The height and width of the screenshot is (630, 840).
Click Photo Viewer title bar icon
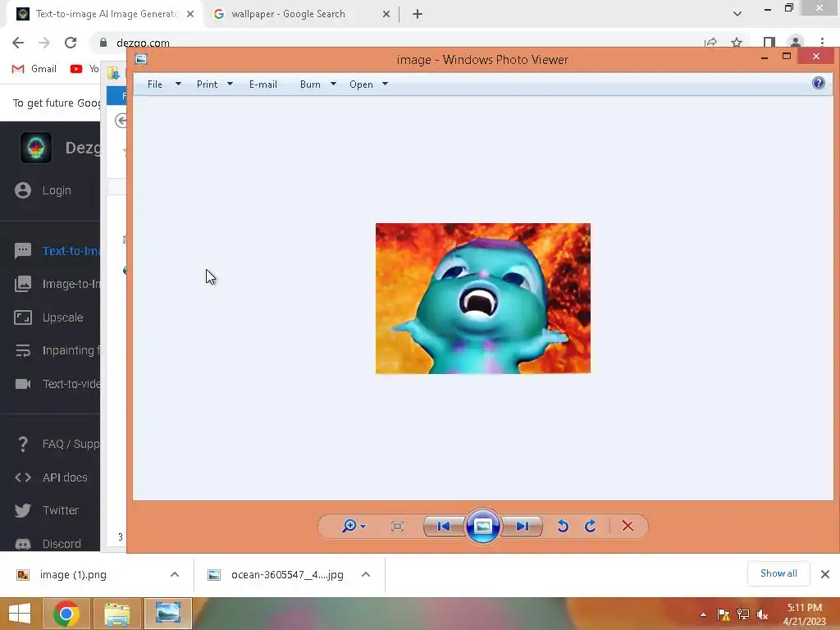click(141, 59)
